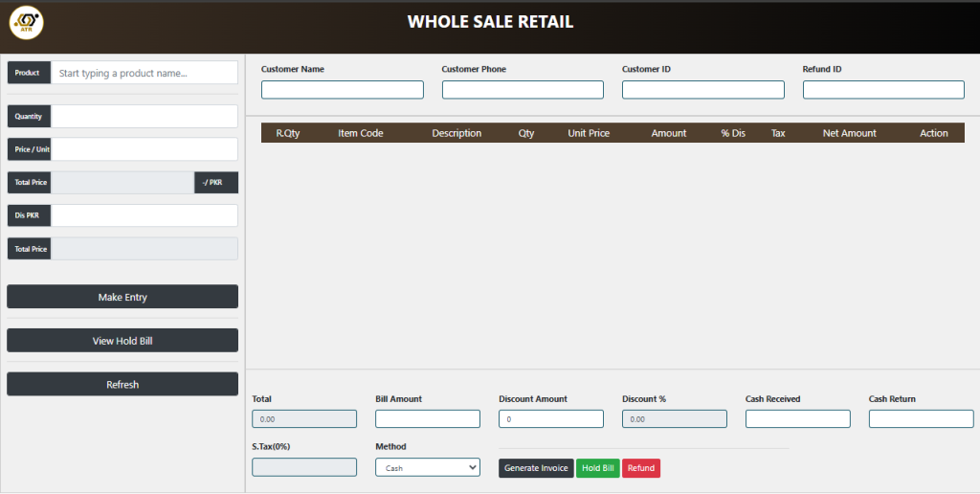
Task: Select the Customer ID text box
Action: click(x=702, y=90)
